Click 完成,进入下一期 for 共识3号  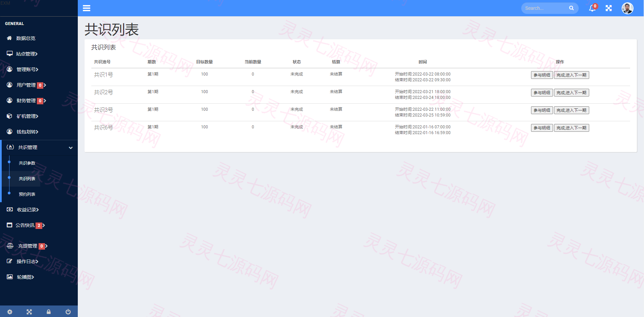click(572, 110)
